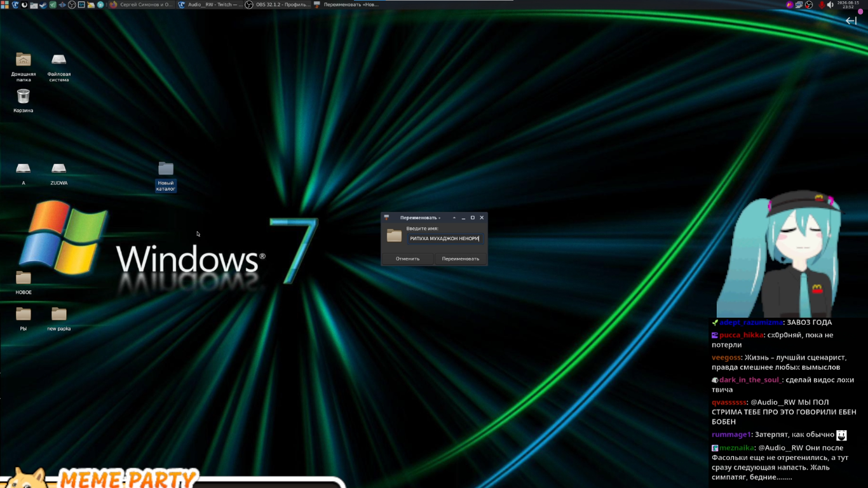Click the username meznaika in chat
Image resolution: width=868 pixels, height=488 pixels.
pos(736,448)
